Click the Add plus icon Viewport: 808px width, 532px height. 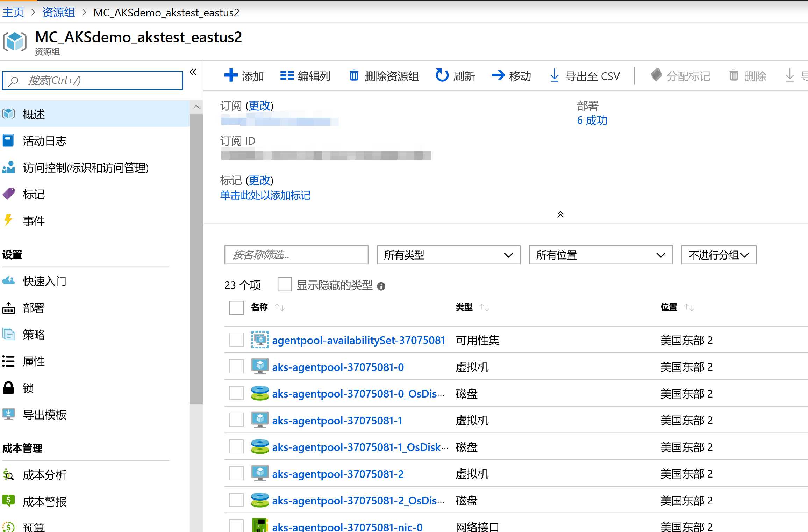pos(231,75)
